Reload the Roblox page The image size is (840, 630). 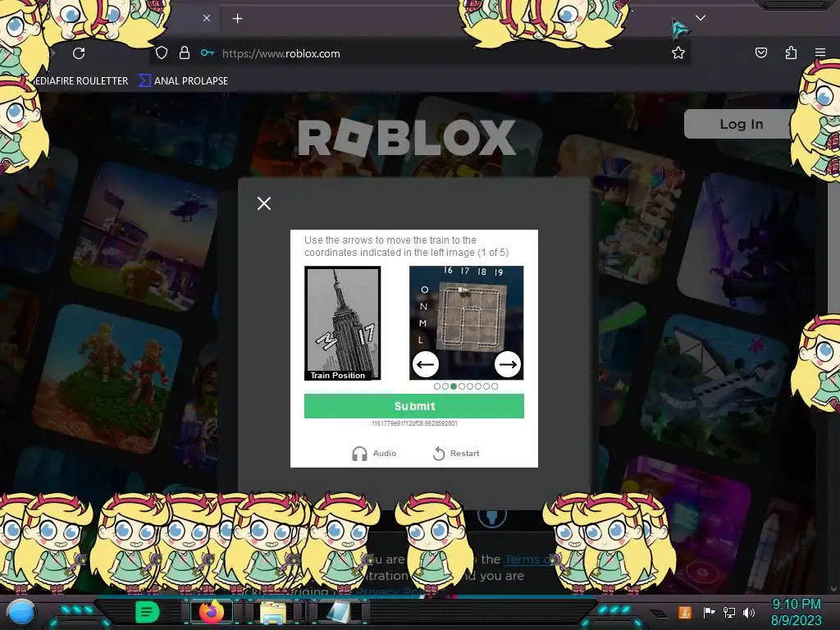[x=79, y=53]
